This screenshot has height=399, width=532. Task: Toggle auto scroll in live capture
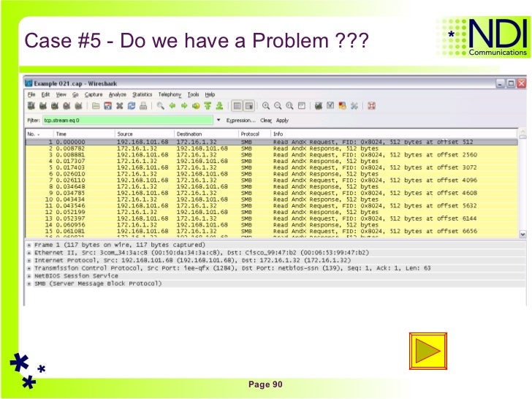tap(249, 106)
